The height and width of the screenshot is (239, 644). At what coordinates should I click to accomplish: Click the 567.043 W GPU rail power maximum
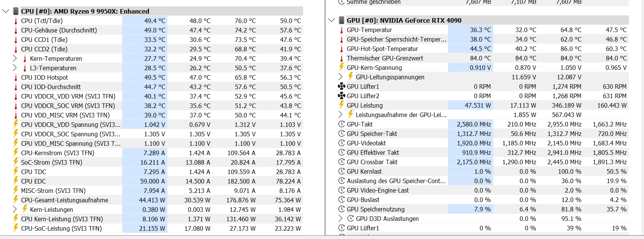(x=567, y=115)
